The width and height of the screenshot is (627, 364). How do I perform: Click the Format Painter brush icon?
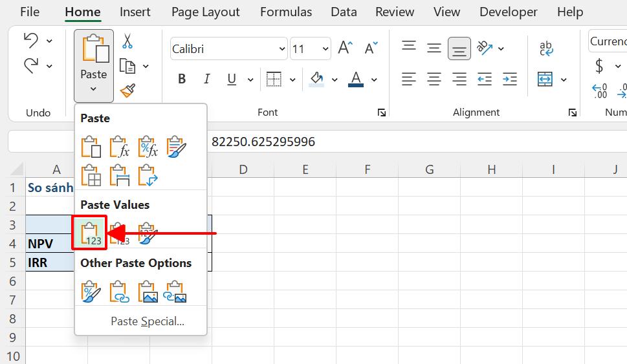point(127,91)
